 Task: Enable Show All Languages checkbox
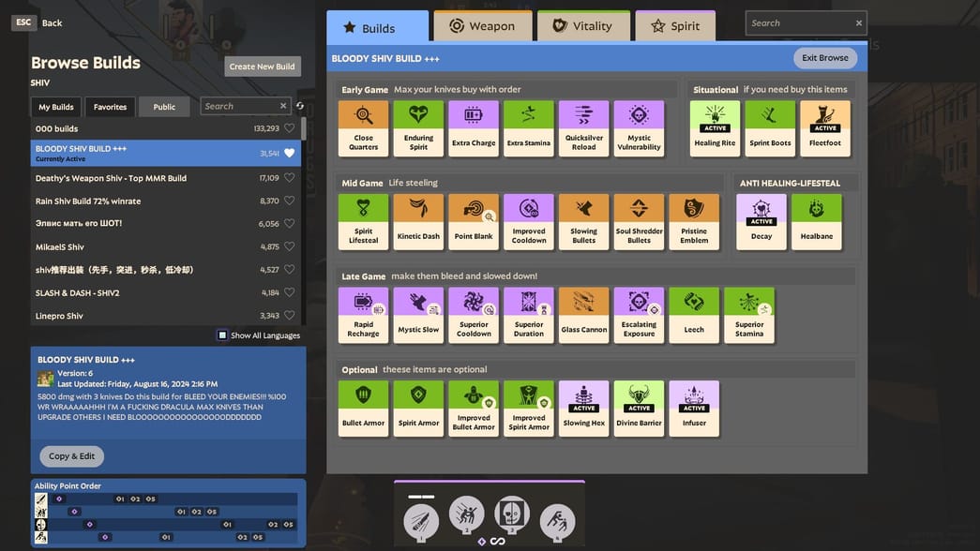pyautogui.click(x=222, y=335)
